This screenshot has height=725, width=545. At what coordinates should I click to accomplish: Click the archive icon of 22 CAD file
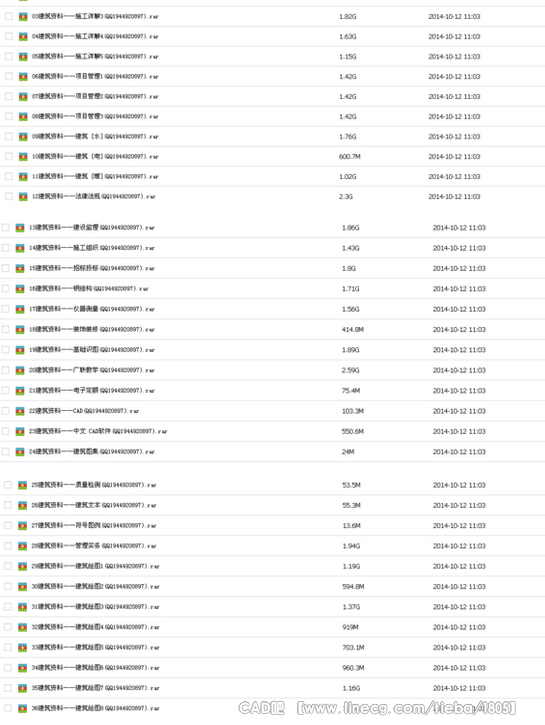20,411
